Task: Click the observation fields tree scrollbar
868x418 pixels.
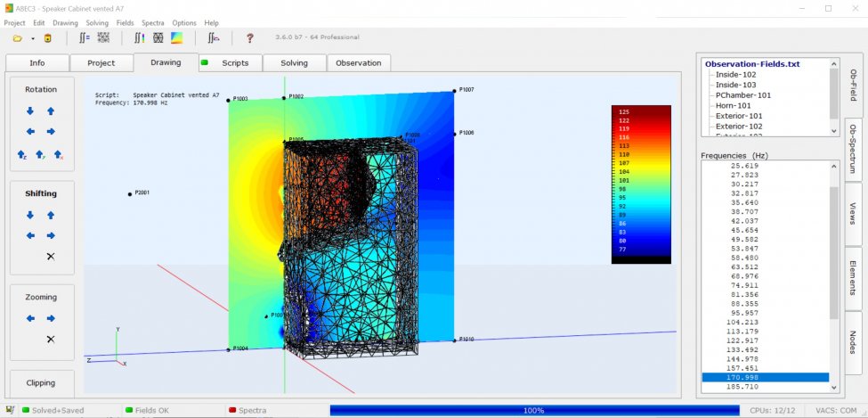Action: (x=834, y=97)
